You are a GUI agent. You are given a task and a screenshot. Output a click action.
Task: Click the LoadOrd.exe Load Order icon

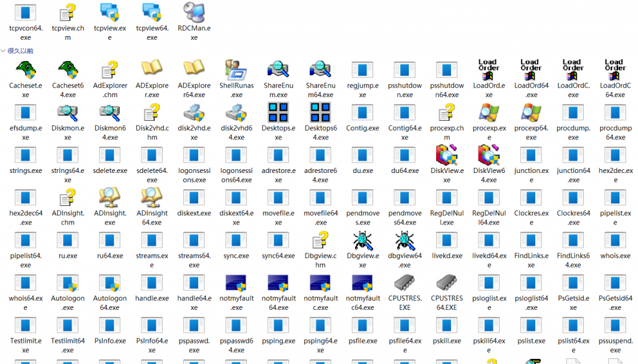(488, 70)
